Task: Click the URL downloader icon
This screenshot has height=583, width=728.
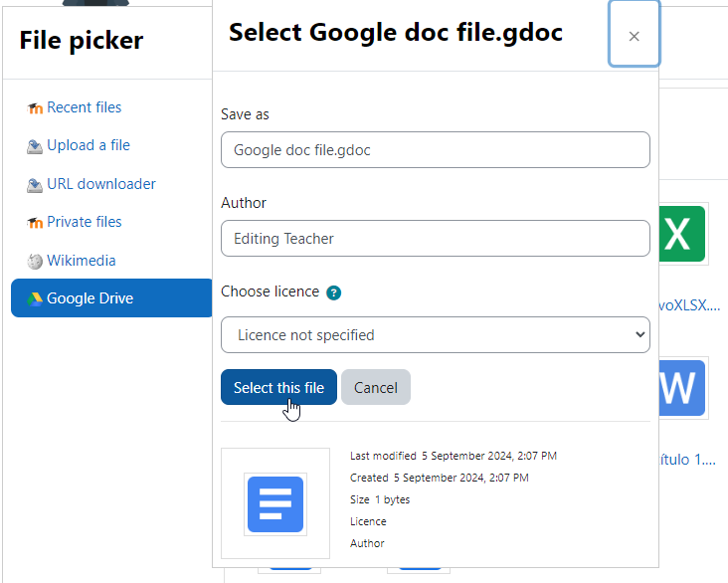Action: 35,185
